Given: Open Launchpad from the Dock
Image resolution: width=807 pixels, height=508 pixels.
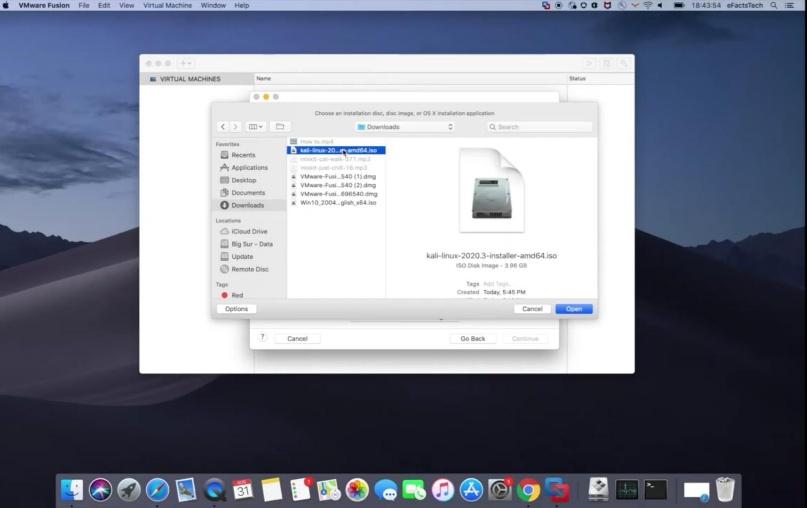Looking at the screenshot, I should pyautogui.click(x=129, y=489).
